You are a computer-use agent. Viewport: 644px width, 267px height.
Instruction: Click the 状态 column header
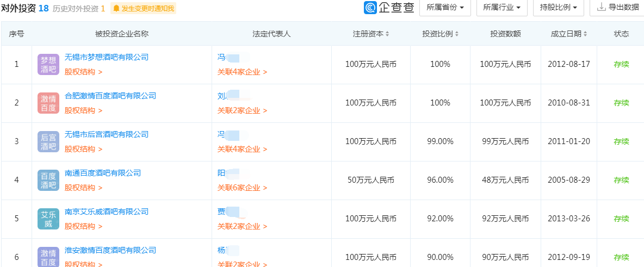(x=621, y=34)
